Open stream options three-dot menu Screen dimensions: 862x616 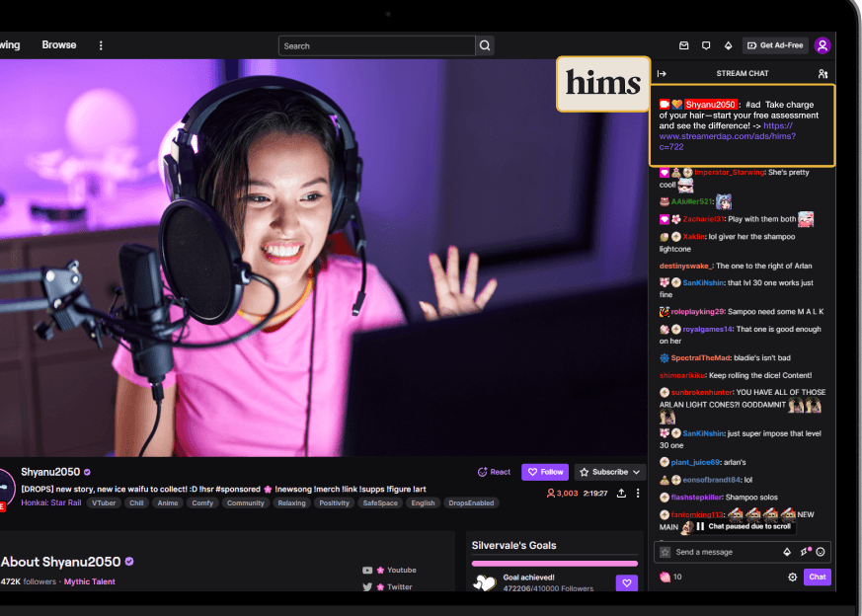tap(638, 494)
